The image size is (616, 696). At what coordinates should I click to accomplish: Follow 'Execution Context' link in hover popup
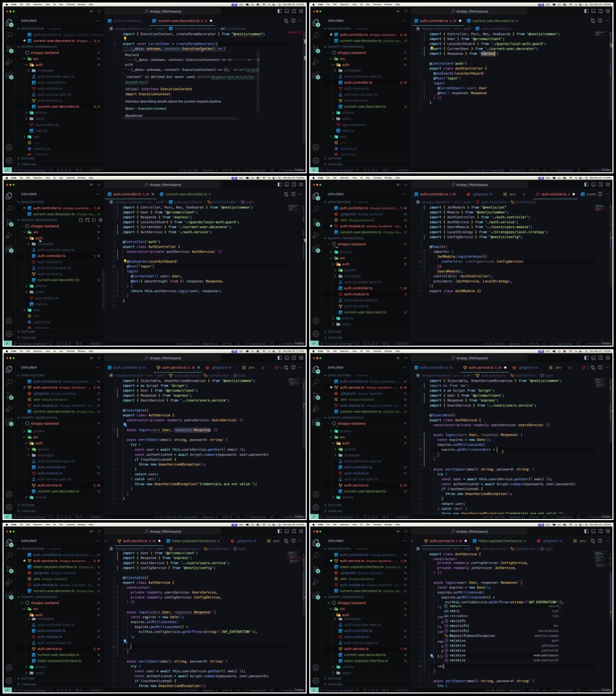point(152,108)
